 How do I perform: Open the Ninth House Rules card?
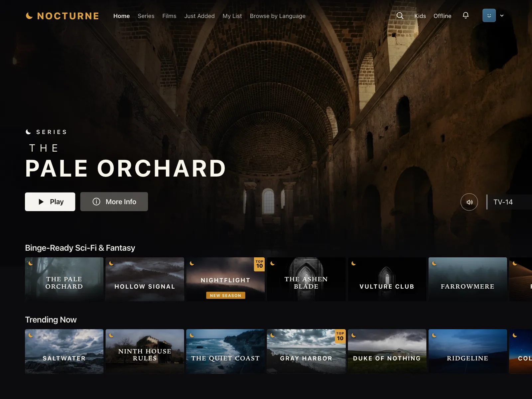click(145, 351)
